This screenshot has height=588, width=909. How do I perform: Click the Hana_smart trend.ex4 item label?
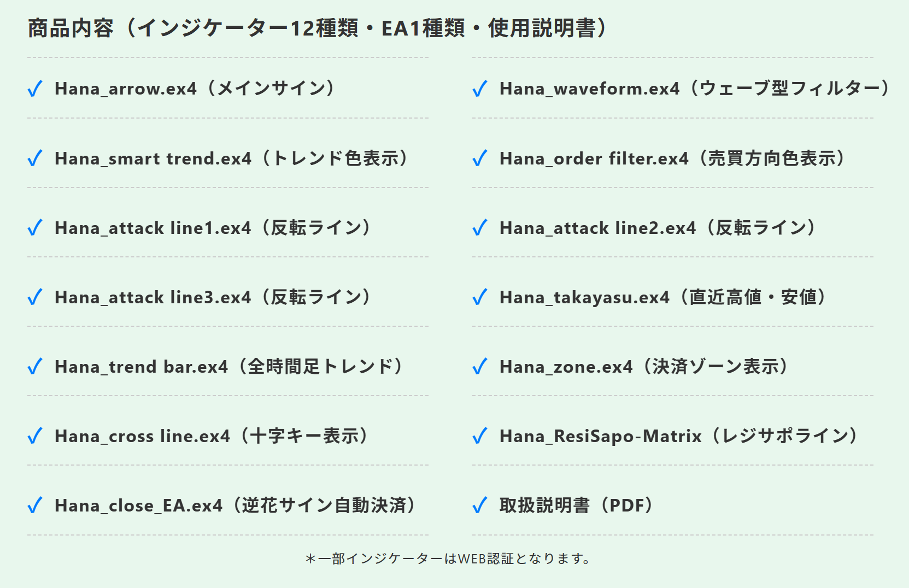tap(234, 158)
